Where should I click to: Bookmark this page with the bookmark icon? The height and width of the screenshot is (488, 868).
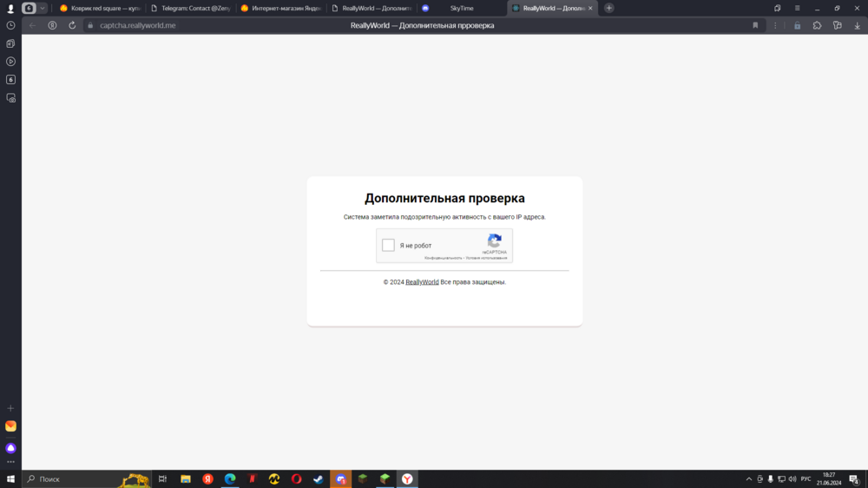click(x=755, y=25)
